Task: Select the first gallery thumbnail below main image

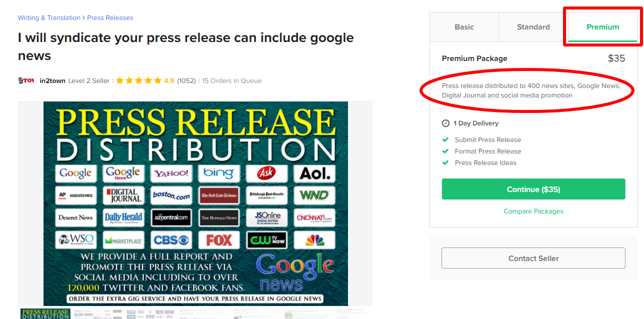Action: pyautogui.click(x=45, y=313)
